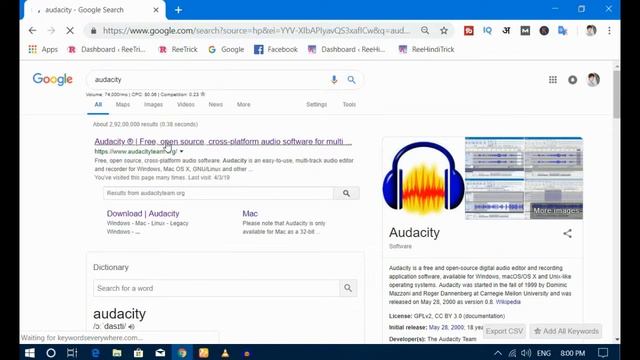640x360 pixels.
Task: Click Results from audacityteam.org search field
Action: click(x=218, y=193)
